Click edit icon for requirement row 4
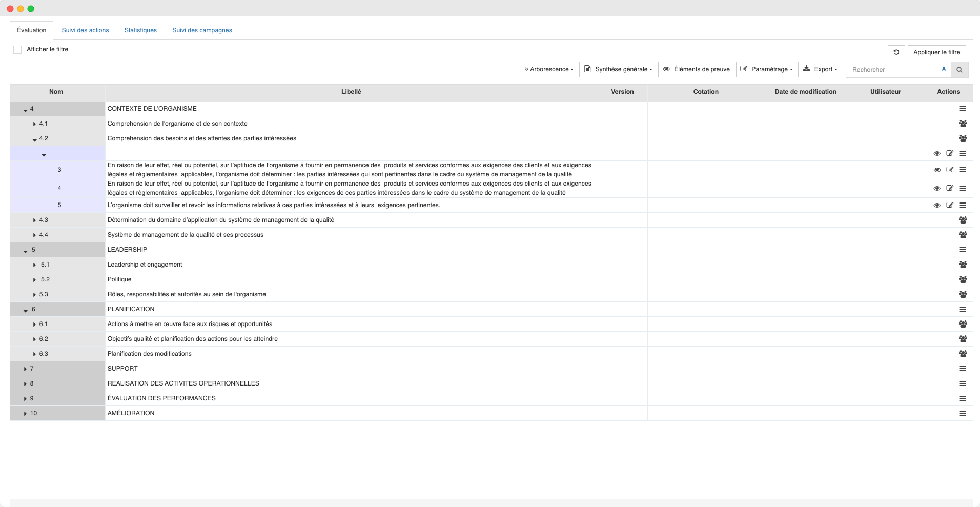This screenshot has width=980, height=507. click(x=950, y=188)
